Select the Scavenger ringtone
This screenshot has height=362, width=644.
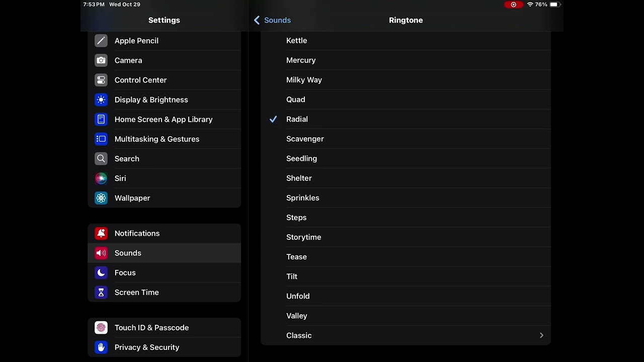[x=406, y=139]
